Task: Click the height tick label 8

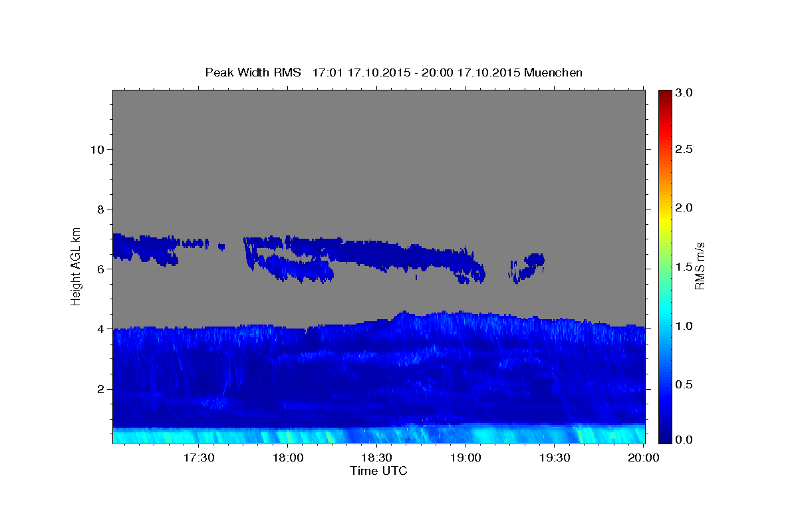Action: coord(100,209)
